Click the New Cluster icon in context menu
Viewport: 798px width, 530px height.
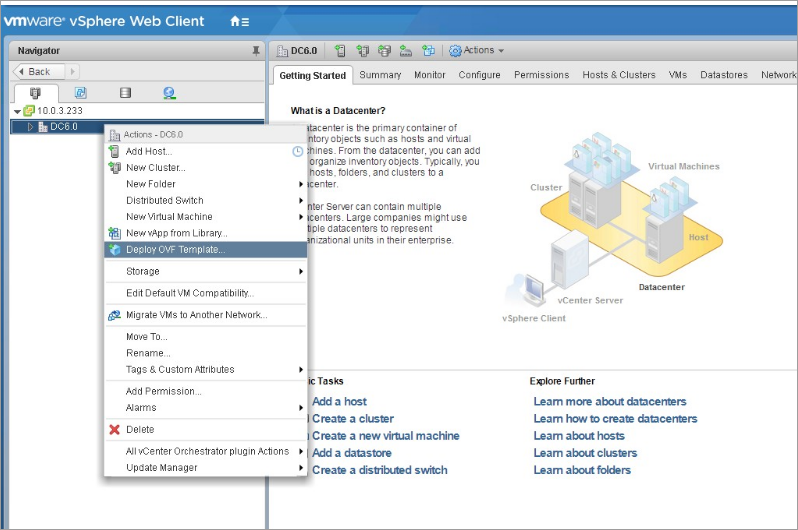(x=115, y=168)
